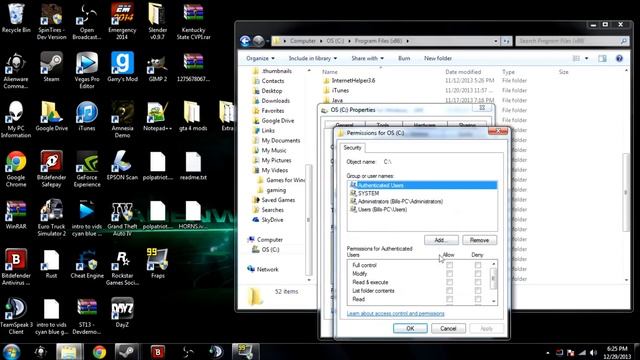Open the iTunes folder in Explorer
This screenshot has width=640, height=360.
340,91
